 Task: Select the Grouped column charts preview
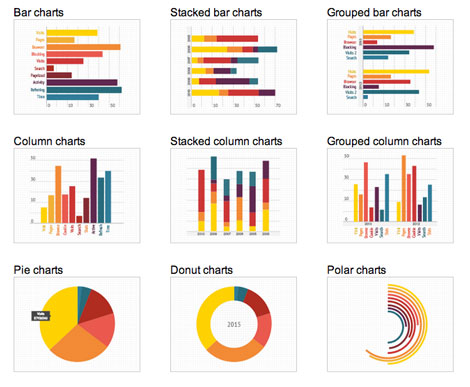click(x=390, y=196)
